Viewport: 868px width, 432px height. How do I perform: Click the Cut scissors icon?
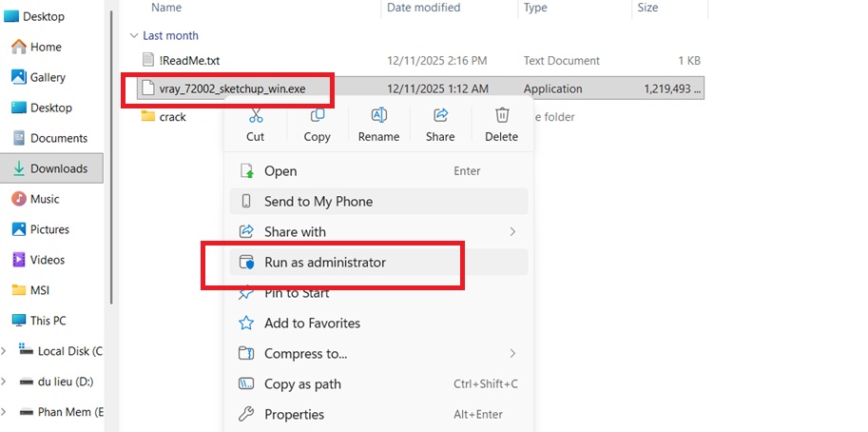tap(255, 116)
